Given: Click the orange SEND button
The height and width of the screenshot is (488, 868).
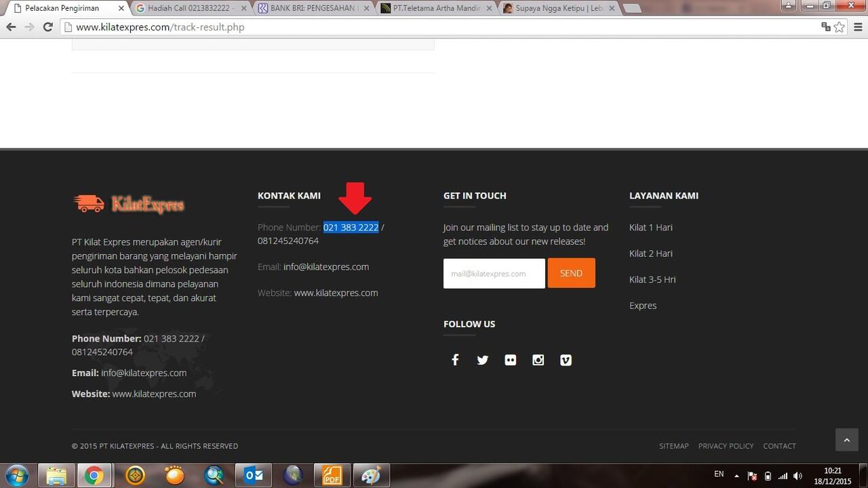Looking at the screenshot, I should (571, 273).
